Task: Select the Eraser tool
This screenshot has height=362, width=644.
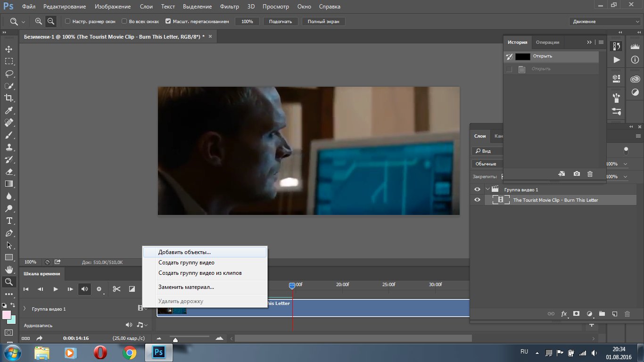Action: [x=9, y=172]
